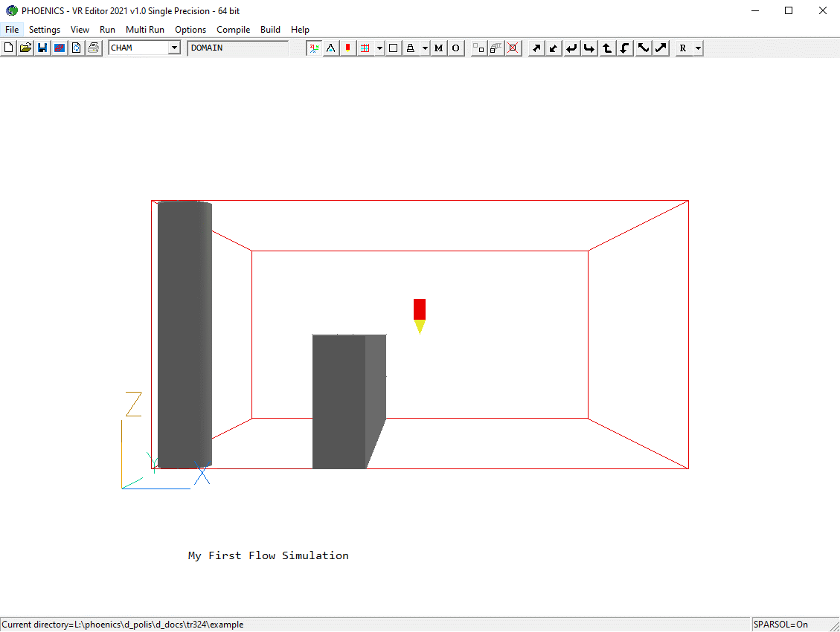Click the Print icon in the toolbar
The height and width of the screenshot is (632, 840).
coord(93,48)
